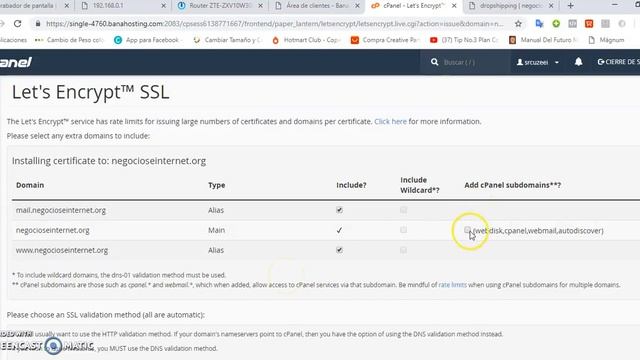Close the dropshipping tab
Screen dimensions: 640x360
click(x=551, y=6)
